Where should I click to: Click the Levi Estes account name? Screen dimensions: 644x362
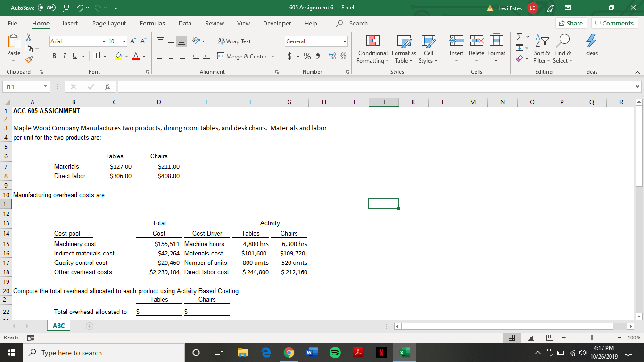(x=510, y=8)
